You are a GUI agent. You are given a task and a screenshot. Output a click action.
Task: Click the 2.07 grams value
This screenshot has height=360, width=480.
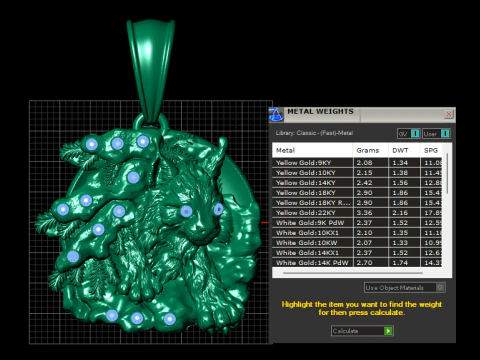click(364, 243)
